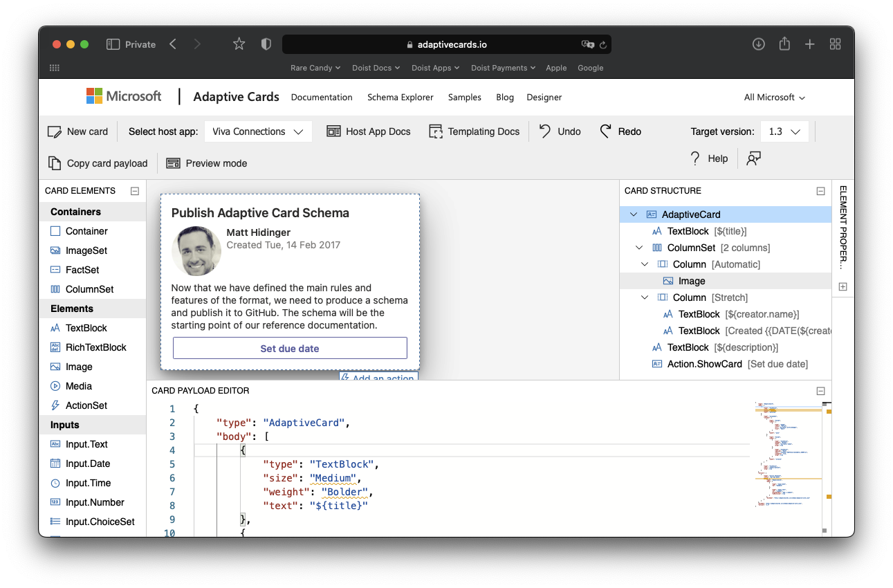The width and height of the screenshot is (893, 588).
Task: Toggle Preview mode
Action: 206,163
